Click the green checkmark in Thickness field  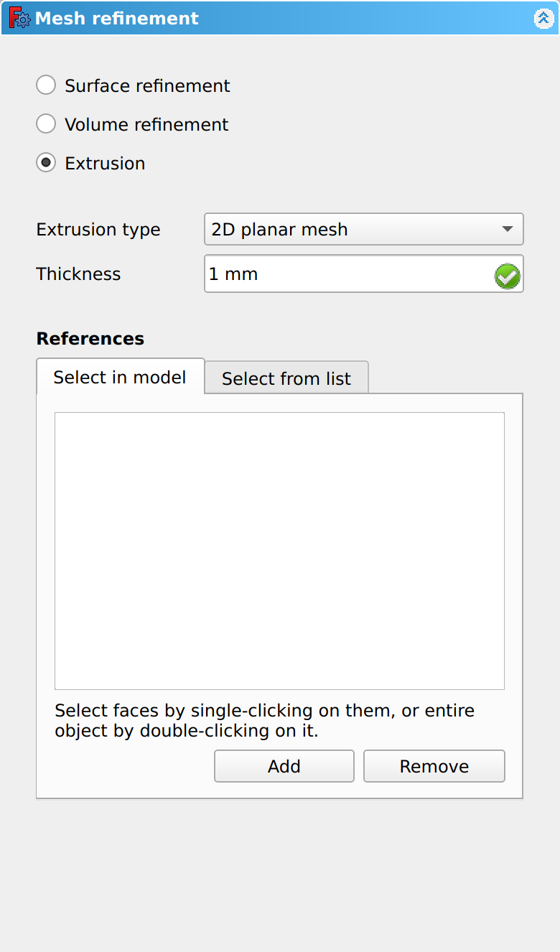click(508, 276)
